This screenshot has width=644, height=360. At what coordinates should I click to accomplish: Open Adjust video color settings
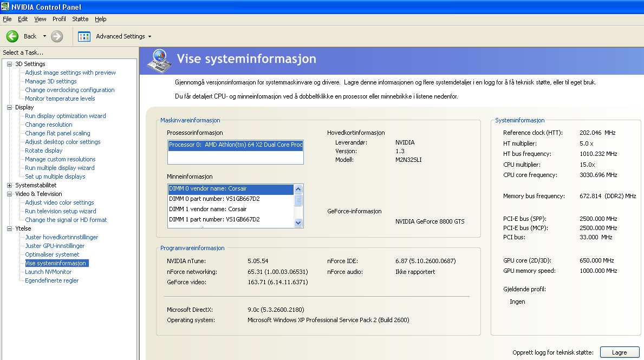[60, 202]
